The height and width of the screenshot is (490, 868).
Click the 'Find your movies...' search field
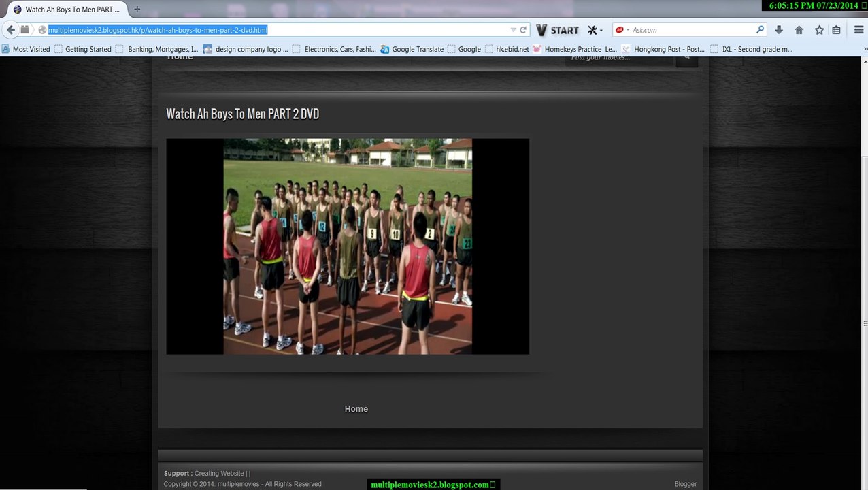pyautogui.click(x=619, y=60)
